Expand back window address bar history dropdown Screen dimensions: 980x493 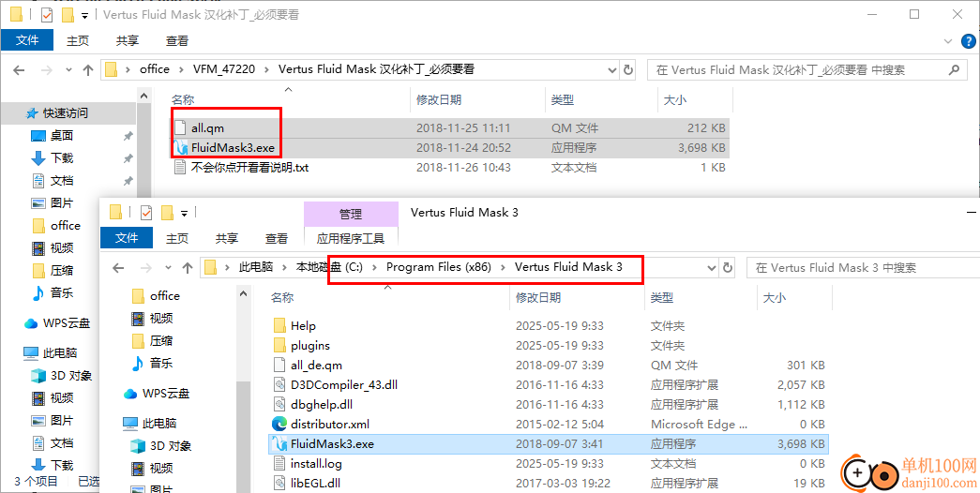coord(611,70)
